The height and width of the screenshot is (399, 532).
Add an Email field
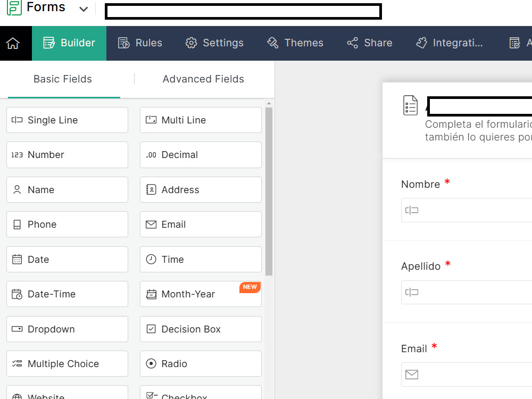click(201, 224)
